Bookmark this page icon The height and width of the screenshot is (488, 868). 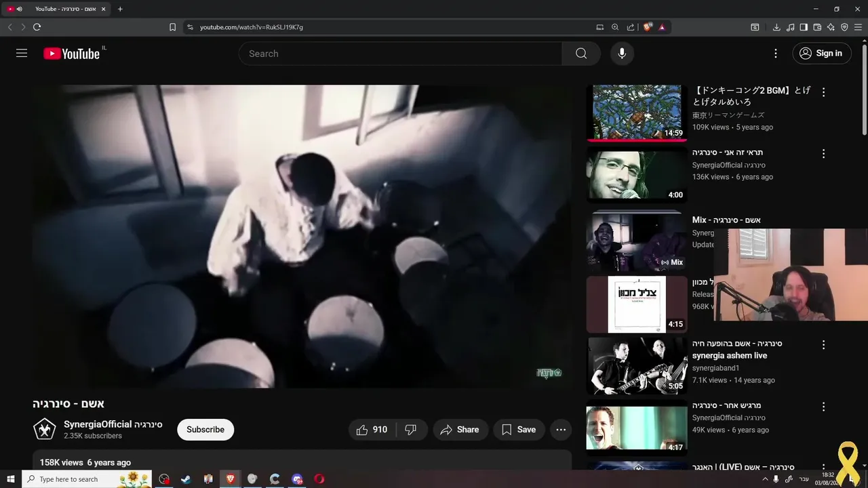tap(172, 27)
